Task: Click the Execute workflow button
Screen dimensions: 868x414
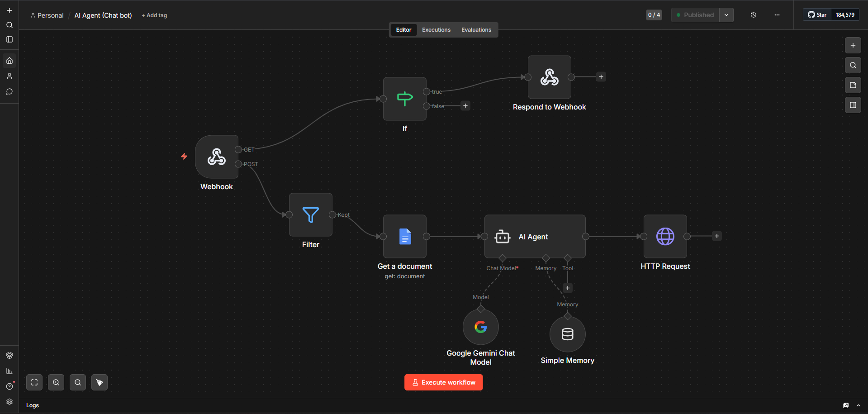Action: [443, 382]
